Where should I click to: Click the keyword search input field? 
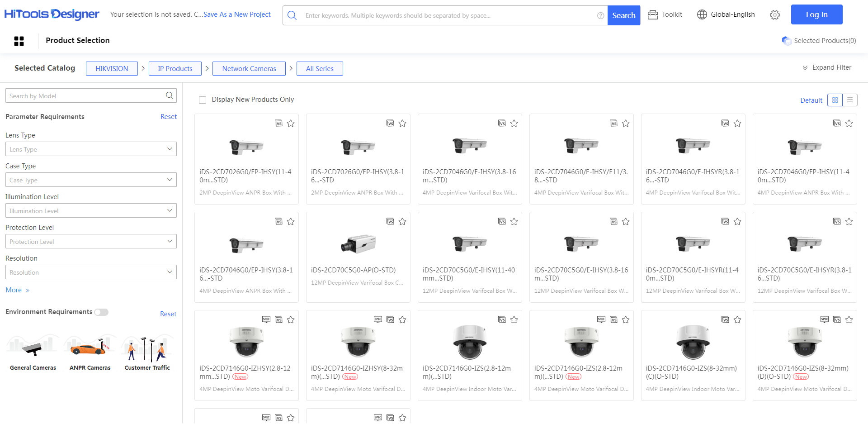click(x=448, y=15)
